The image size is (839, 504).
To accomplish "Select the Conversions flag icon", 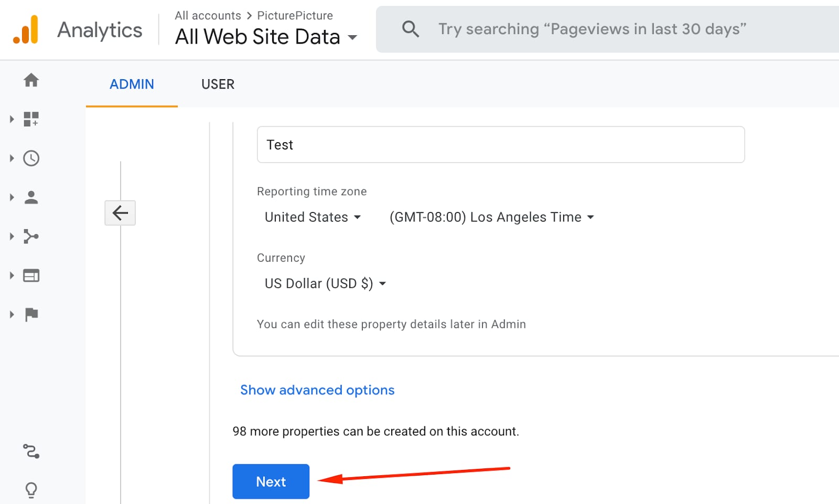I will click(31, 314).
